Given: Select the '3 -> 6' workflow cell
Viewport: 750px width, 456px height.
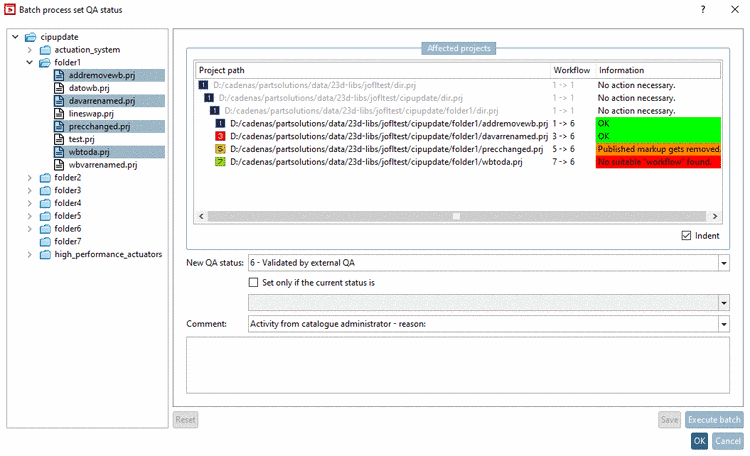Looking at the screenshot, I should click(563, 136).
